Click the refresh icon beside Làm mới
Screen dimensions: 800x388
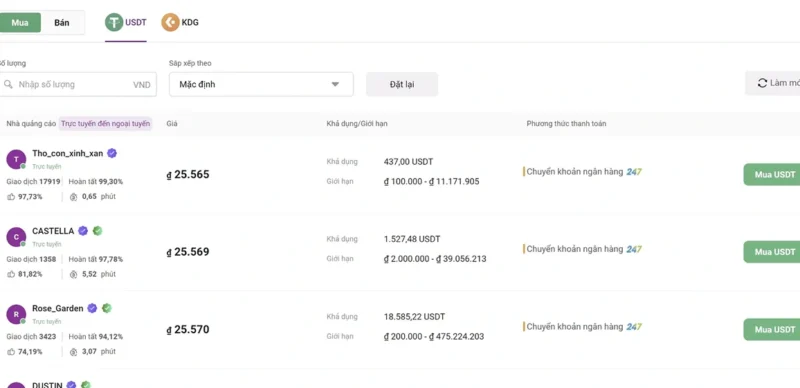tap(762, 83)
